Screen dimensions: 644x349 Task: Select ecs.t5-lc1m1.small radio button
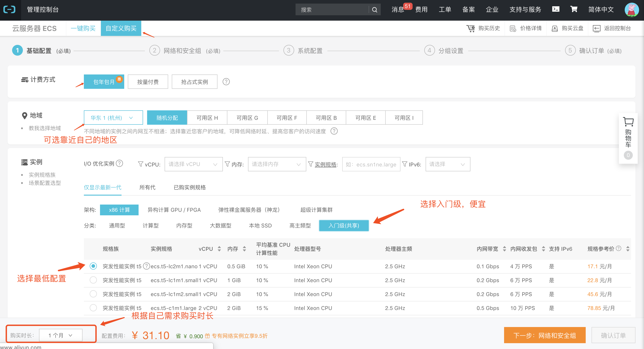[93, 280]
